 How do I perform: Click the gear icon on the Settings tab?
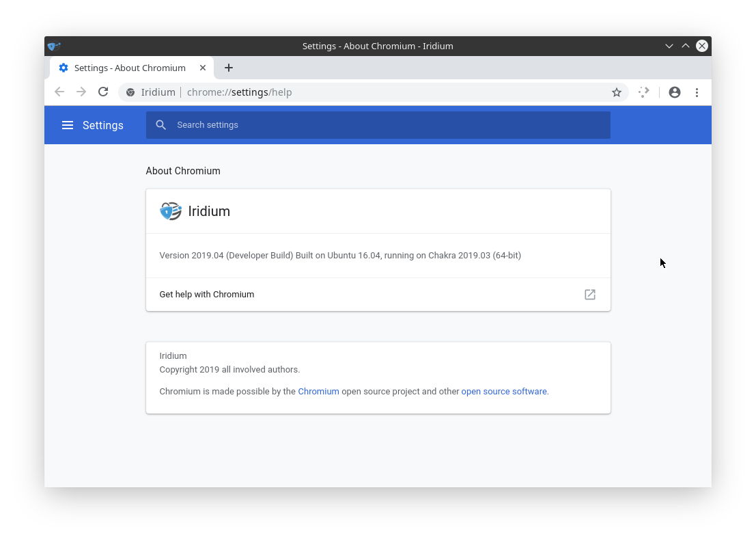(64, 68)
